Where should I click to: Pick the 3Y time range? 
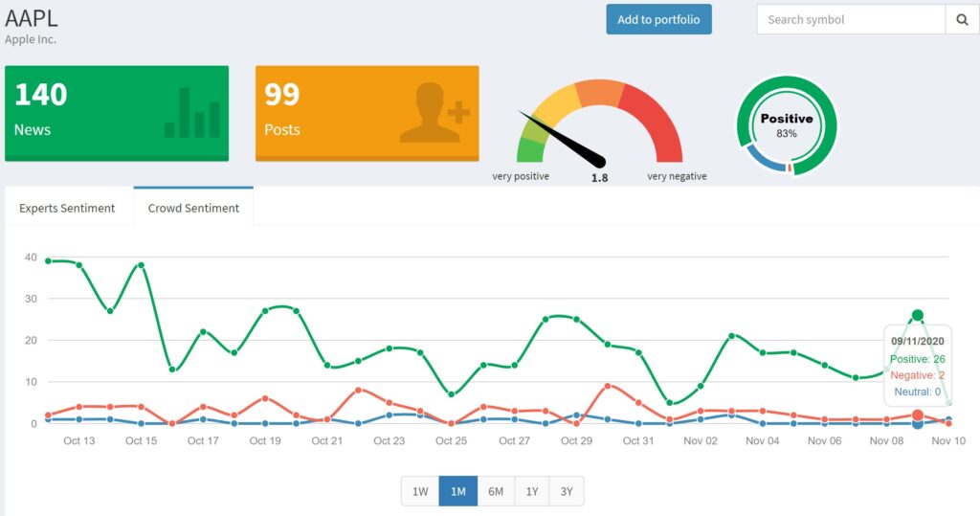pyautogui.click(x=567, y=492)
